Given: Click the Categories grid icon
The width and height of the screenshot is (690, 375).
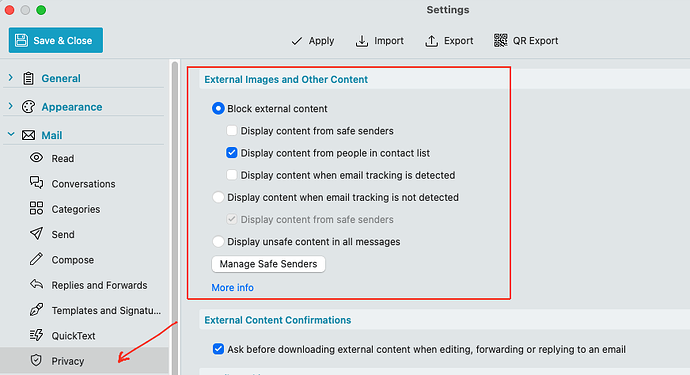Looking at the screenshot, I should (37, 208).
